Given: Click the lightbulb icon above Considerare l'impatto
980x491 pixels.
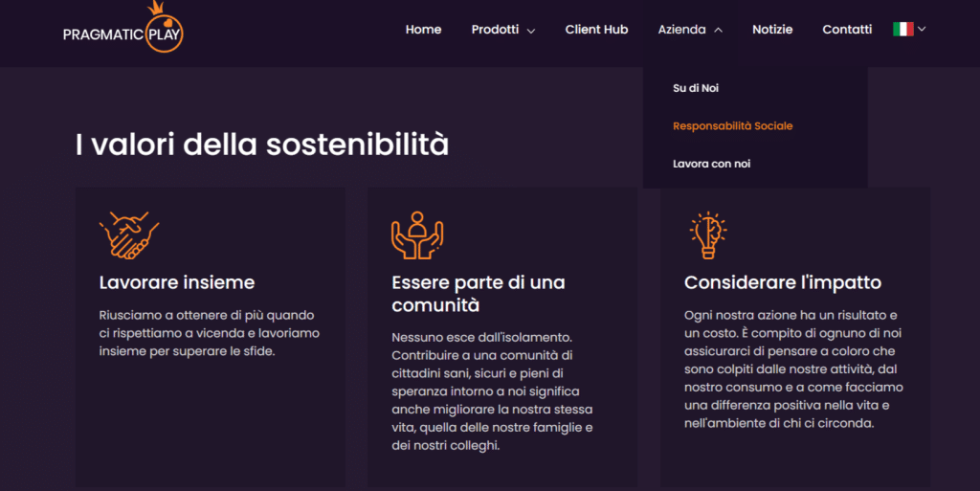Looking at the screenshot, I should pos(707,235).
